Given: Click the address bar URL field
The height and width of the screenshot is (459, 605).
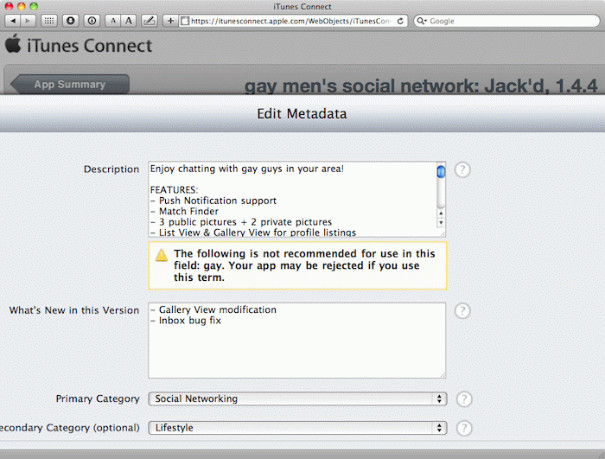Looking at the screenshot, I should tap(293, 21).
